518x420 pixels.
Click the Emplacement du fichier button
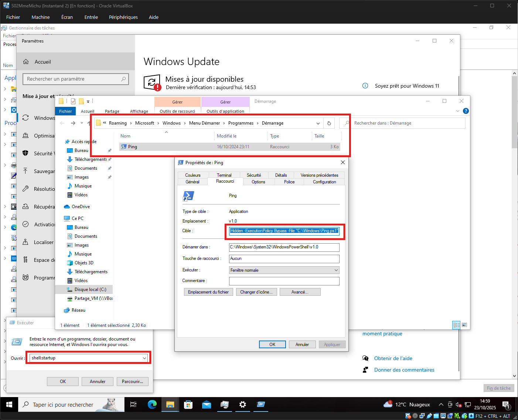[208, 292]
